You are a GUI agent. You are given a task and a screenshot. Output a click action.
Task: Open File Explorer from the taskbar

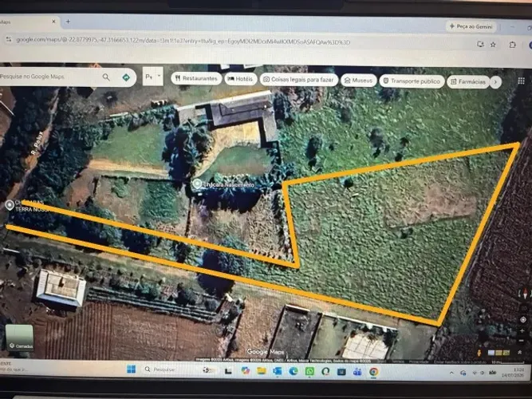tap(262, 370)
